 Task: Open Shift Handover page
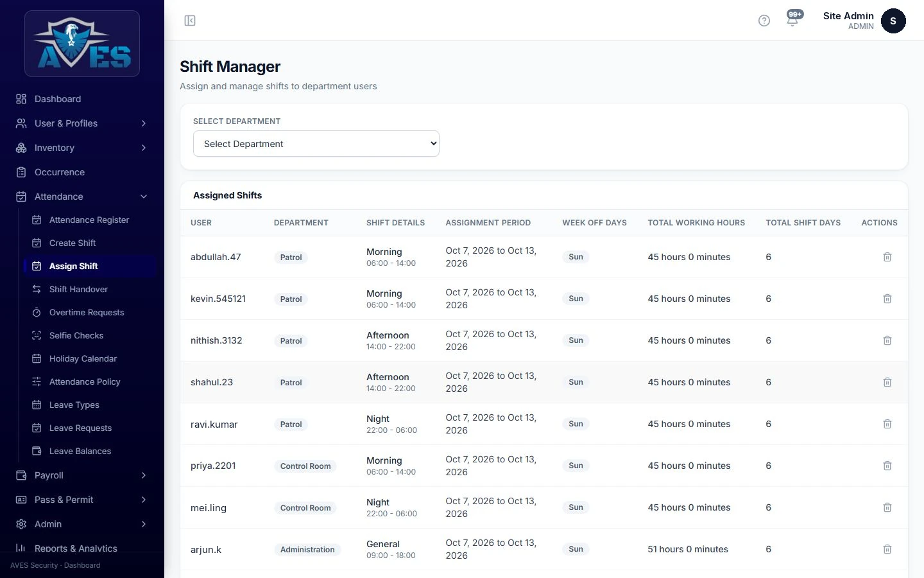click(x=90, y=289)
